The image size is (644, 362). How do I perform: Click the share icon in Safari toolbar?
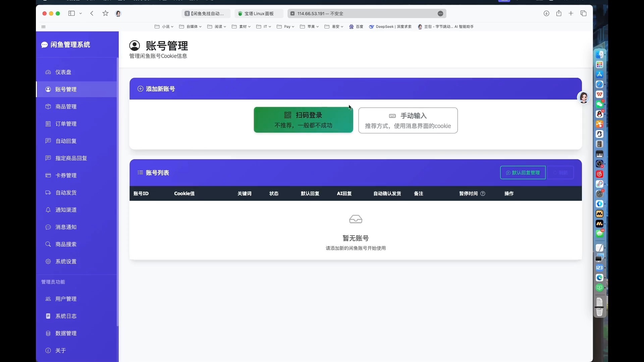[559, 13]
